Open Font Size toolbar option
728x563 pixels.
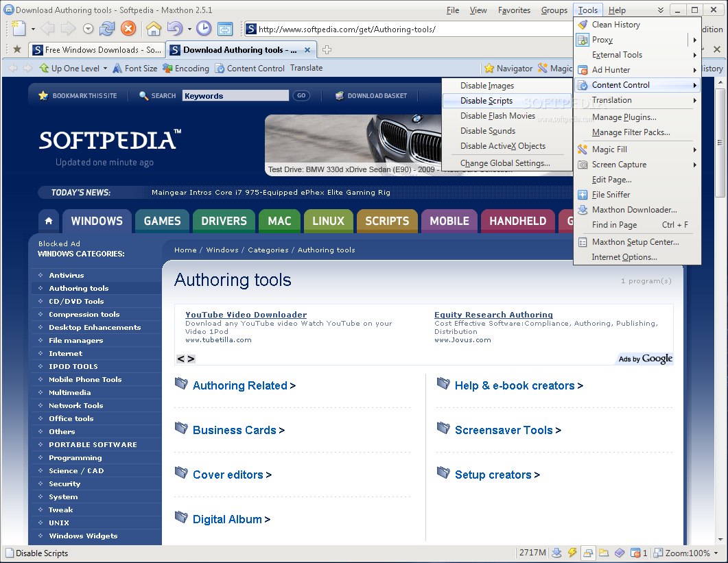(x=135, y=68)
